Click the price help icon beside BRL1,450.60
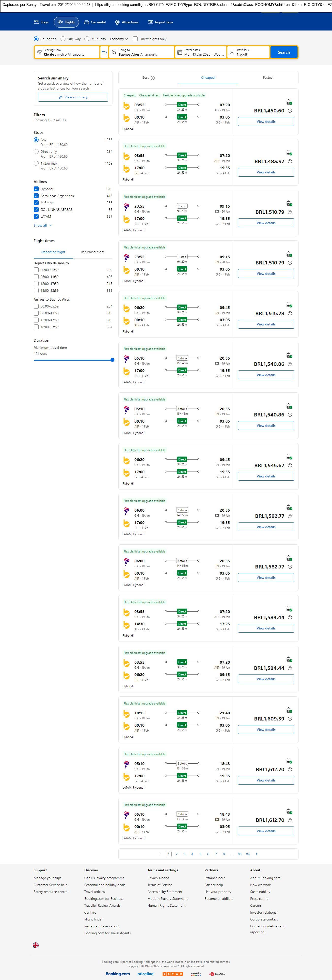 (x=290, y=111)
